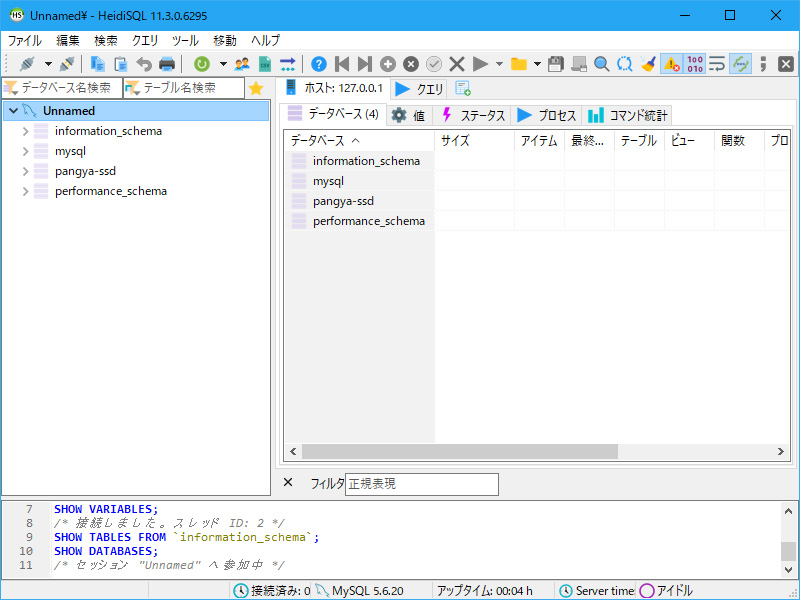
Task: Sort by the データベース column header
Action: (x=359, y=140)
